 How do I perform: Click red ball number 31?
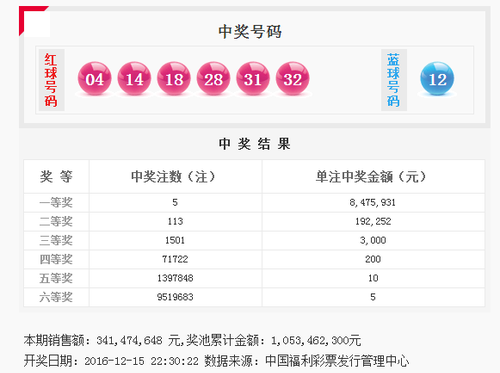pyautogui.click(x=253, y=79)
